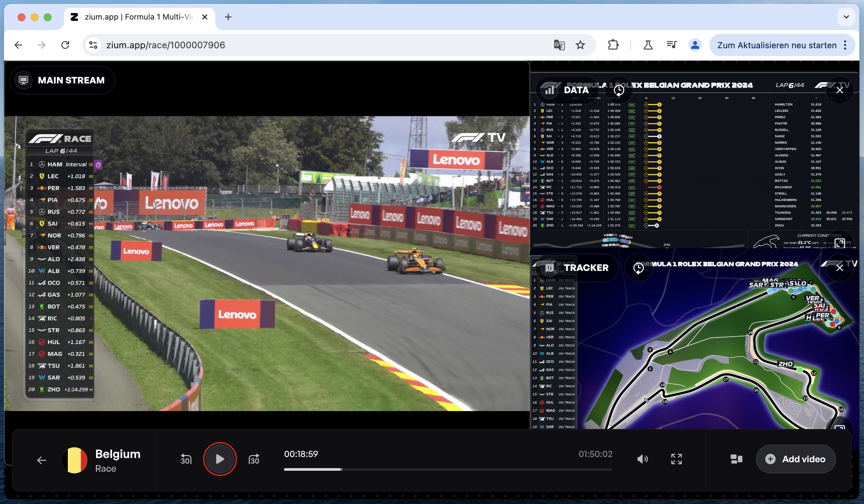Image resolution: width=864 pixels, height=504 pixels.
Task: Select the zium.app browser tab
Action: [x=139, y=17]
